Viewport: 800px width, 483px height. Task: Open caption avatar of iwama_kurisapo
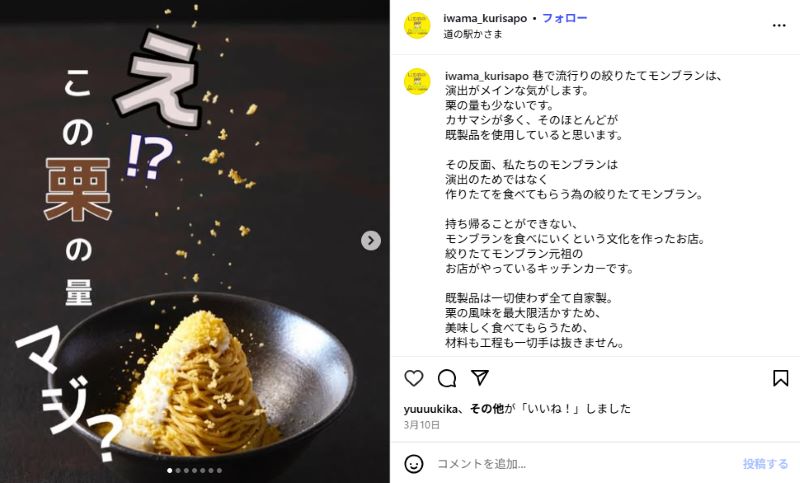tap(417, 82)
